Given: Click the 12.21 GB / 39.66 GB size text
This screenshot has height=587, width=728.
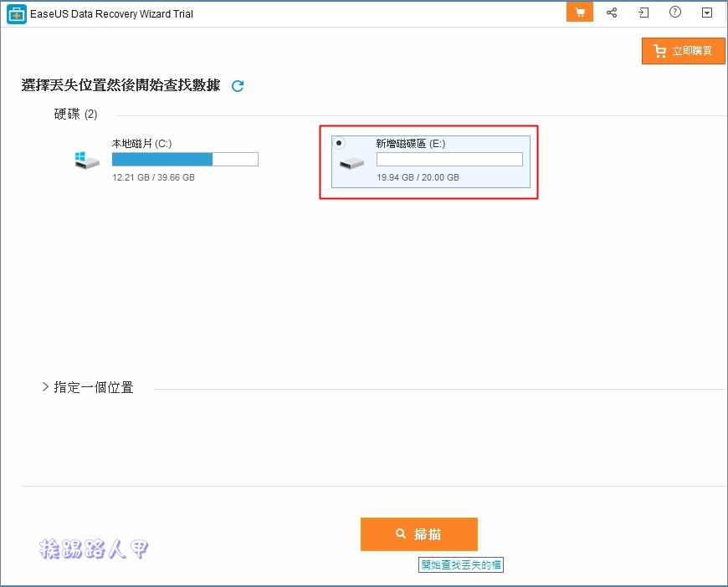Looking at the screenshot, I should pyautogui.click(x=153, y=177).
